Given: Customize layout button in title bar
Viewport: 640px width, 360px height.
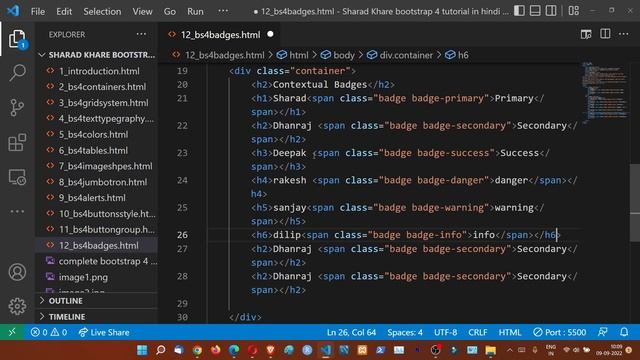Looking at the screenshot, I should click(573, 11).
